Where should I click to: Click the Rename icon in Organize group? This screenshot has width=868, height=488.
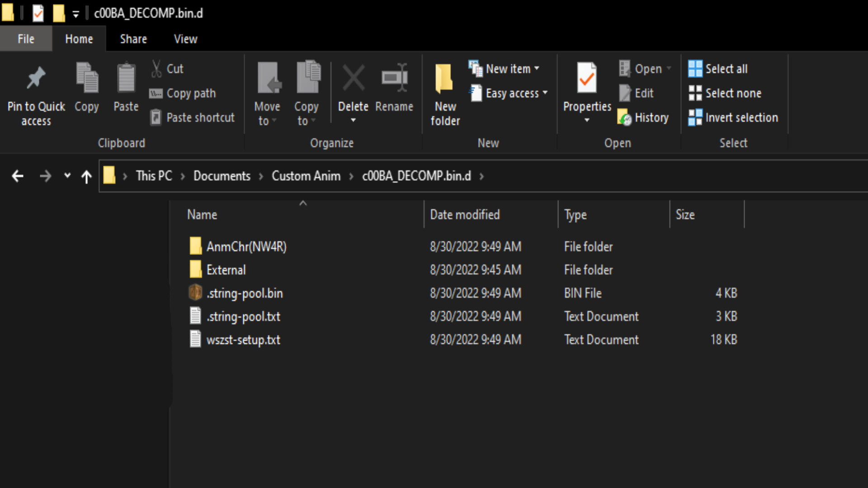(394, 79)
